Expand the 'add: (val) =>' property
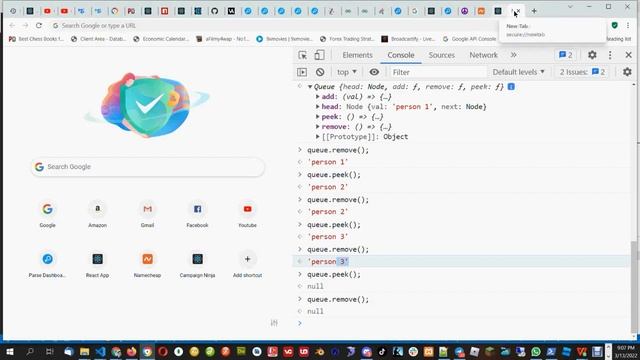This screenshot has width=640, height=360. click(x=318, y=97)
